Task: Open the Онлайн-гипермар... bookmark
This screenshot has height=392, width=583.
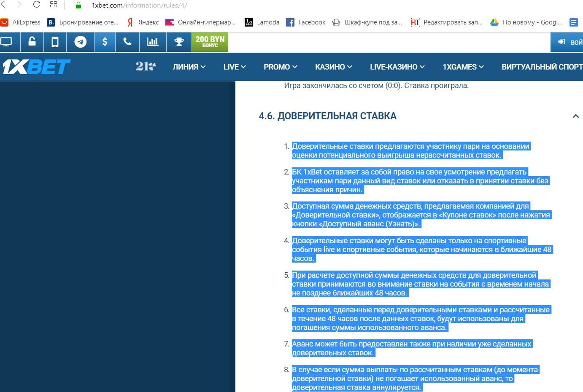Action: coord(200,22)
